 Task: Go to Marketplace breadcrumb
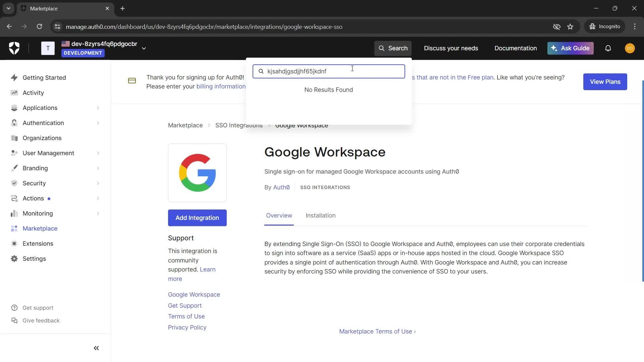pyautogui.click(x=185, y=125)
